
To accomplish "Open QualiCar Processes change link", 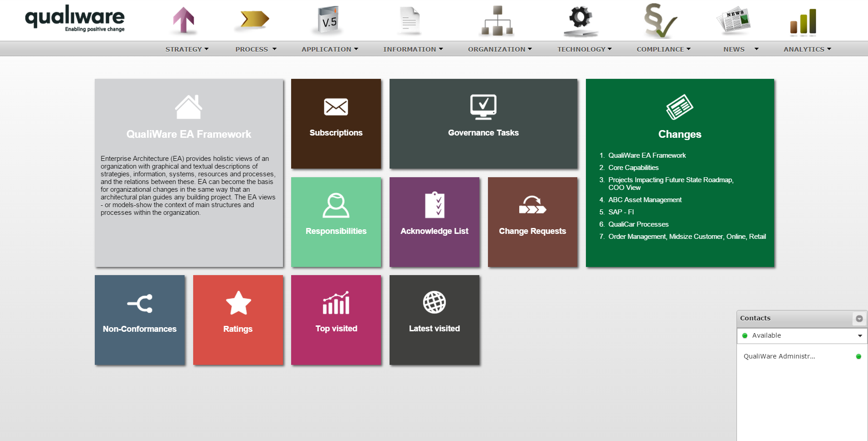I will [x=639, y=224].
